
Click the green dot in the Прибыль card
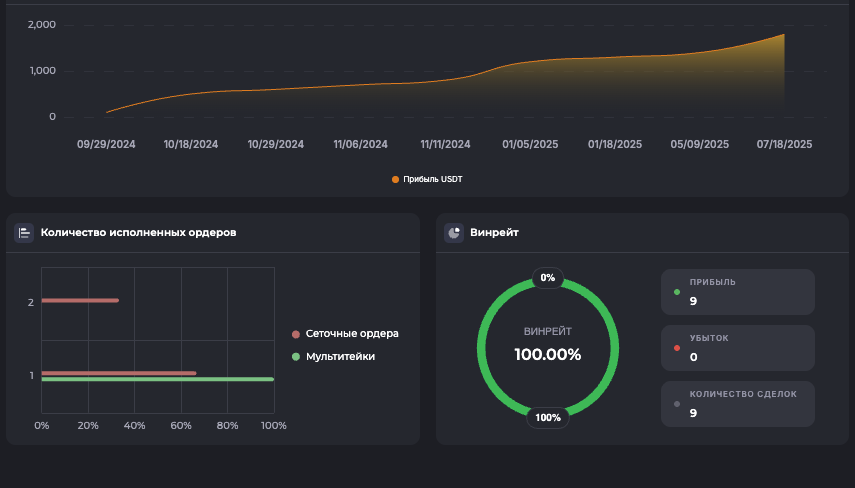point(677,293)
